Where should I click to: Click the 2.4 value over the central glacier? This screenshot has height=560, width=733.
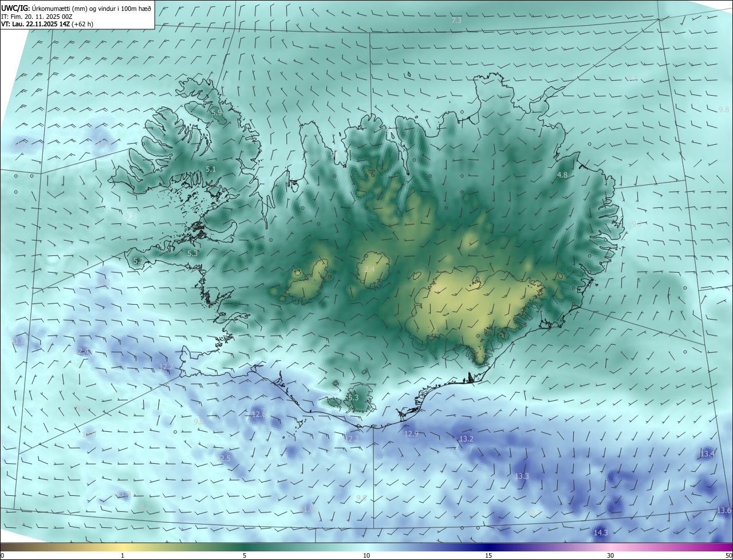click(x=369, y=270)
